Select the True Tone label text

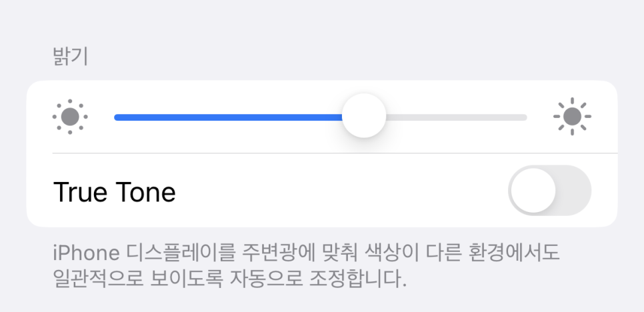[x=115, y=192]
